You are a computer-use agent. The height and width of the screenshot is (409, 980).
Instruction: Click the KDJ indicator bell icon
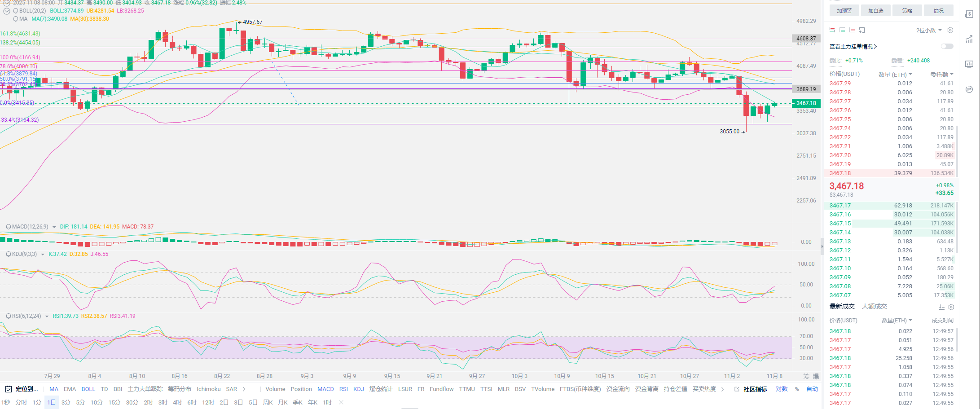tap(8, 254)
